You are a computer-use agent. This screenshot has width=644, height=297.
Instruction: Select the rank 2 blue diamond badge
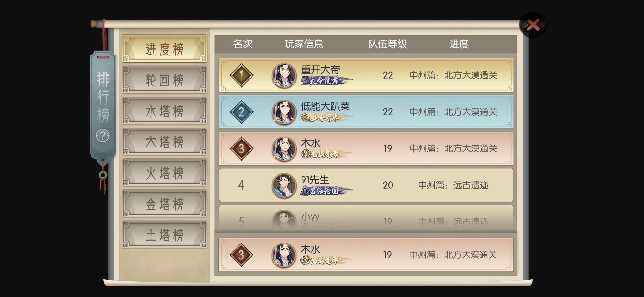[x=241, y=112]
